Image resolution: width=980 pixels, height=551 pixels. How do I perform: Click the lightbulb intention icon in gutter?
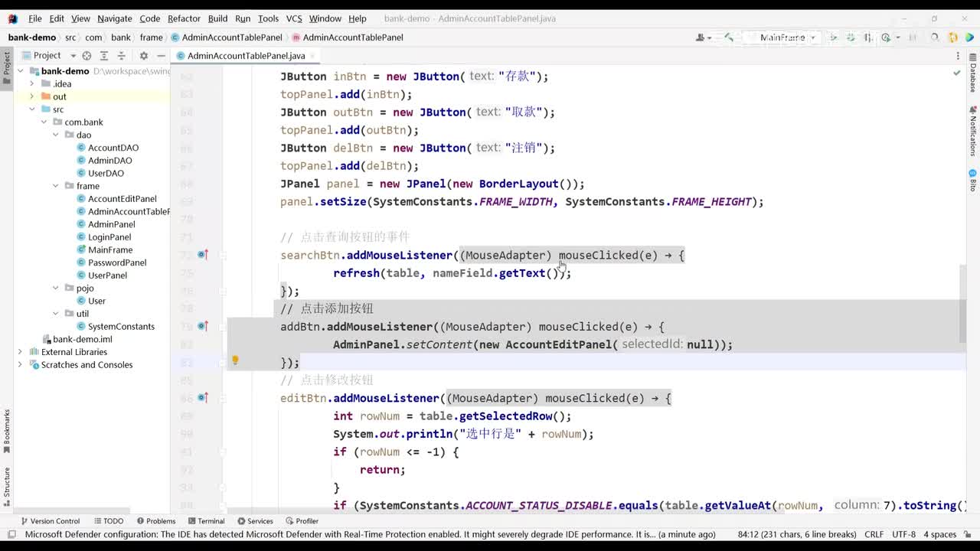(x=235, y=360)
